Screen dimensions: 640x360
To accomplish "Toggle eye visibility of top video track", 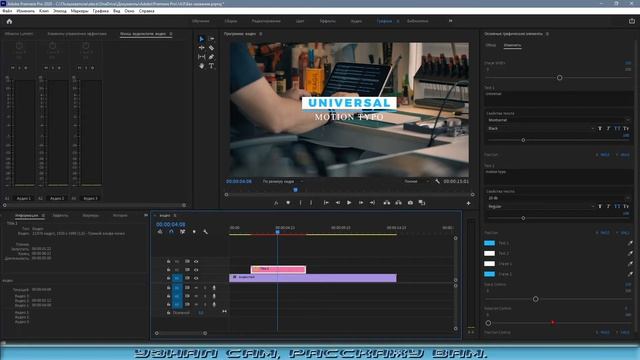I will [x=196, y=261].
